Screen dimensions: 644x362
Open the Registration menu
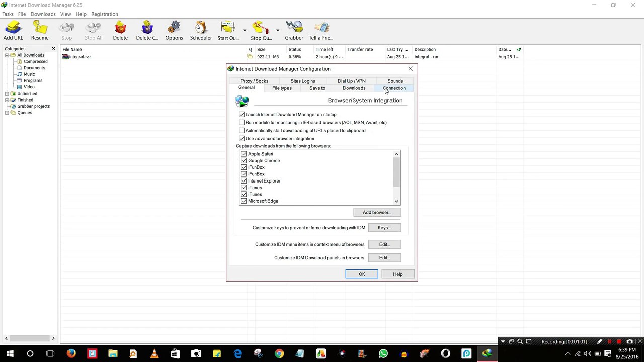tap(105, 14)
